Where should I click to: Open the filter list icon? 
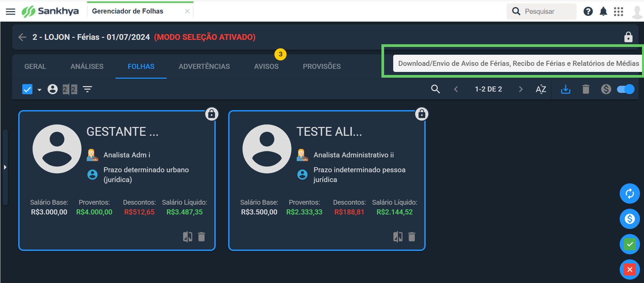[x=87, y=89]
